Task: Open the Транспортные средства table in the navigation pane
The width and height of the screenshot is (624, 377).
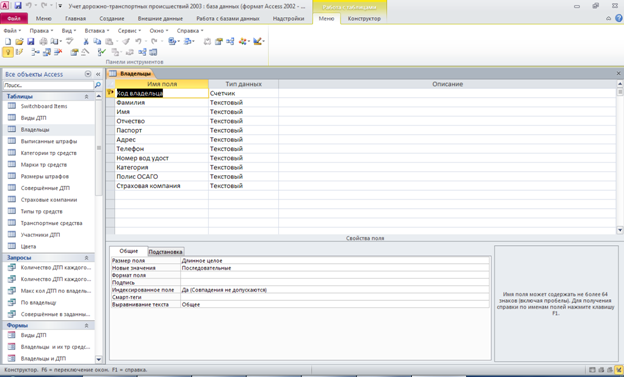Action: [x=51, y=223]
